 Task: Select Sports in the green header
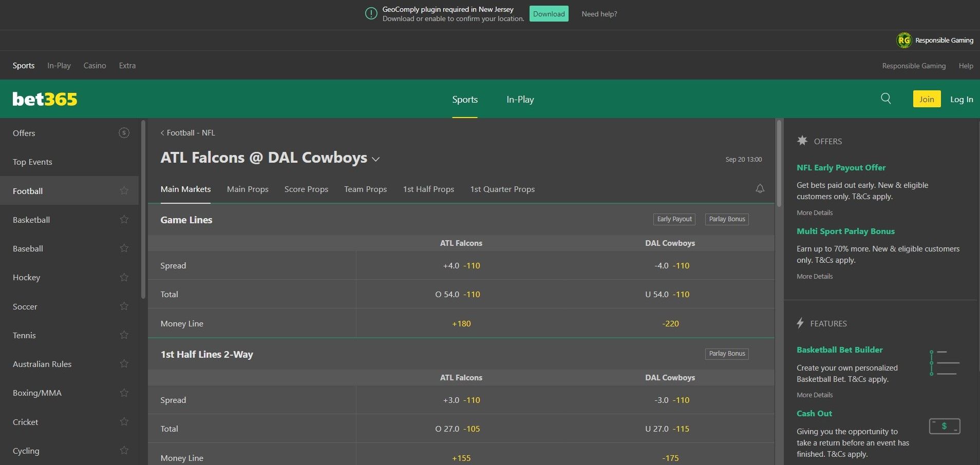point(465,99)
